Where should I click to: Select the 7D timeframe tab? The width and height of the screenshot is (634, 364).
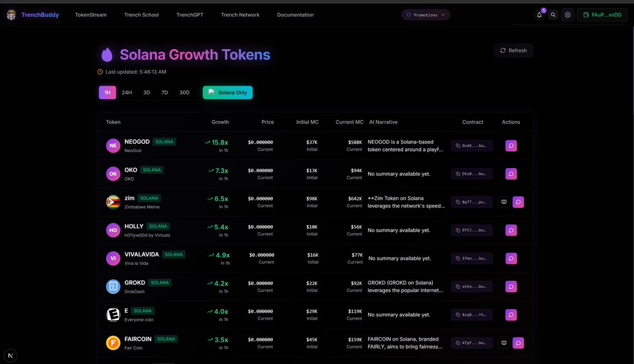(165, 92)
